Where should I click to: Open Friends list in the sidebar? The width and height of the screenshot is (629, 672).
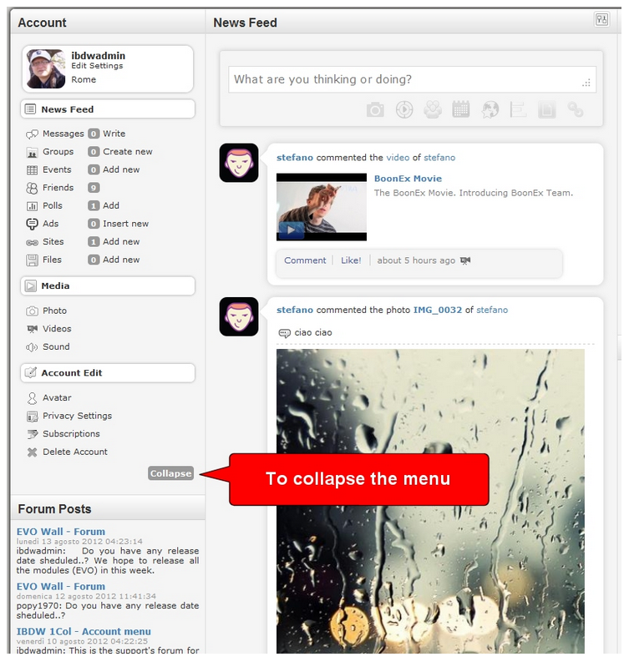pyautogui.click(x=58, y=188)
